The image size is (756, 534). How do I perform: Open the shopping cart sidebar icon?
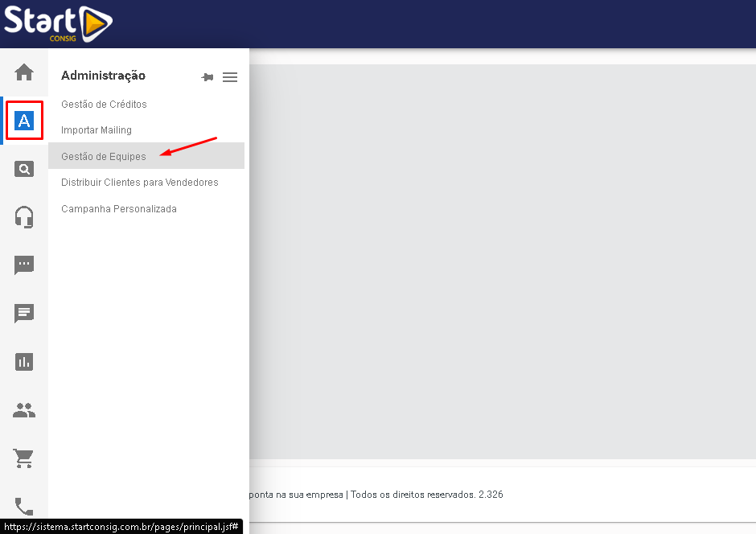click(x=24, y=458)
